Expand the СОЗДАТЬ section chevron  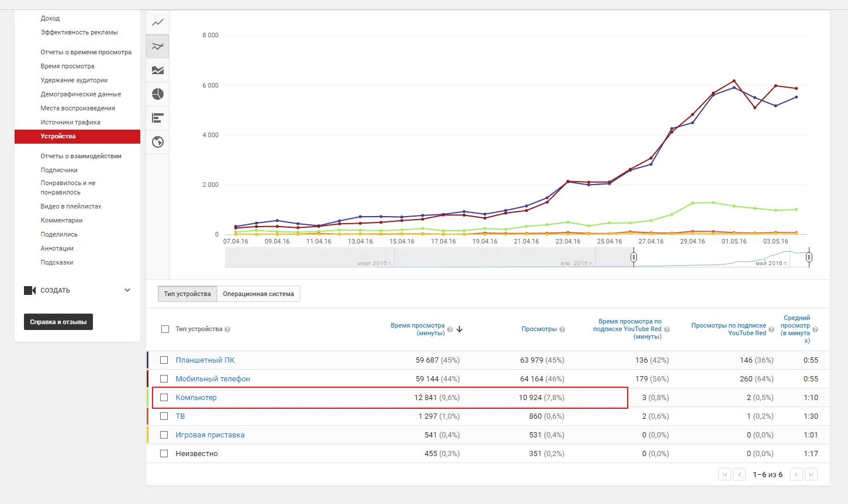point(127,290)
